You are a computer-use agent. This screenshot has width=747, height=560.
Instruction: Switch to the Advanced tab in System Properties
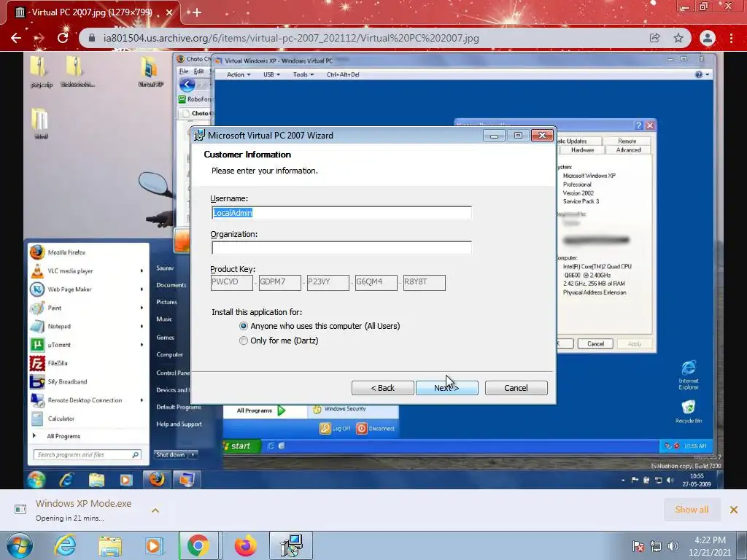pos(628,150)
